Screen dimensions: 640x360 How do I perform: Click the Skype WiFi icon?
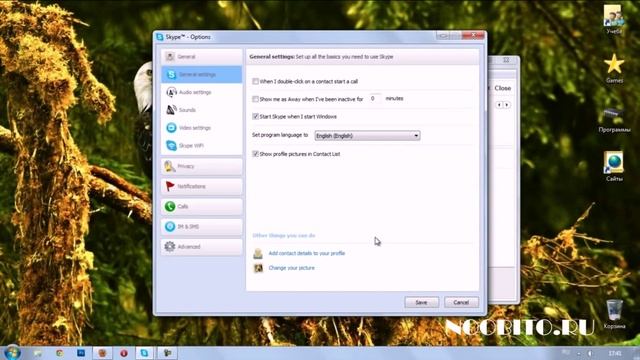(171, 145)
